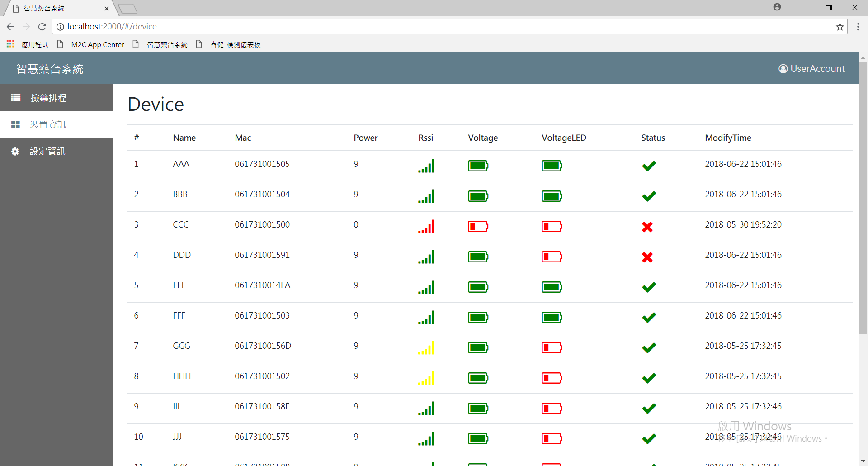Click Mac value 061731001505
This screenshot has height=466, width=868.
click(262, 164)
